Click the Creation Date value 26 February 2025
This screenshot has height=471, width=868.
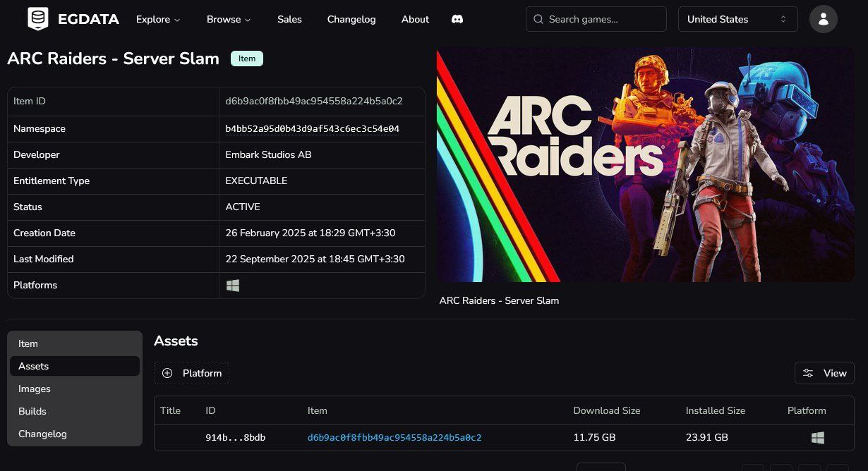click(310, 233)
